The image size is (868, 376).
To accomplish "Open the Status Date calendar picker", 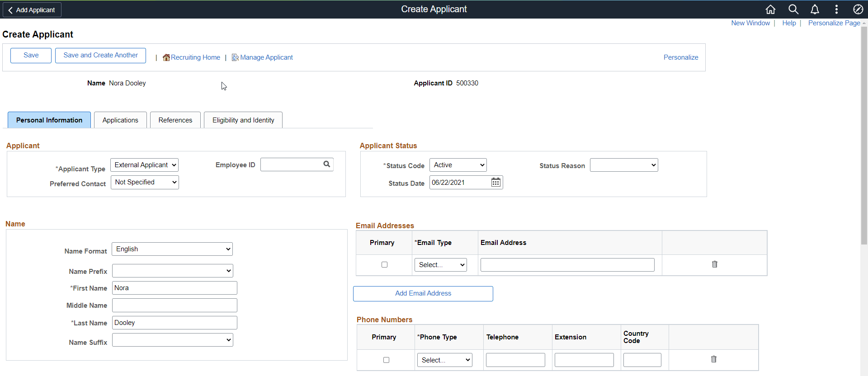I will click(x=496, y=182).
